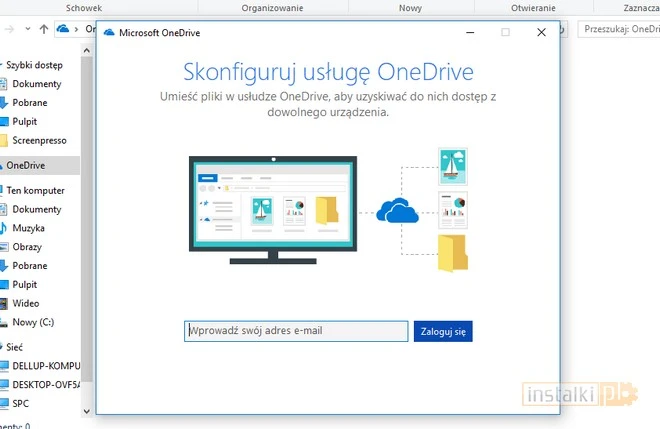Select the DELLUP-KOMPU network computer

point(45,366)
